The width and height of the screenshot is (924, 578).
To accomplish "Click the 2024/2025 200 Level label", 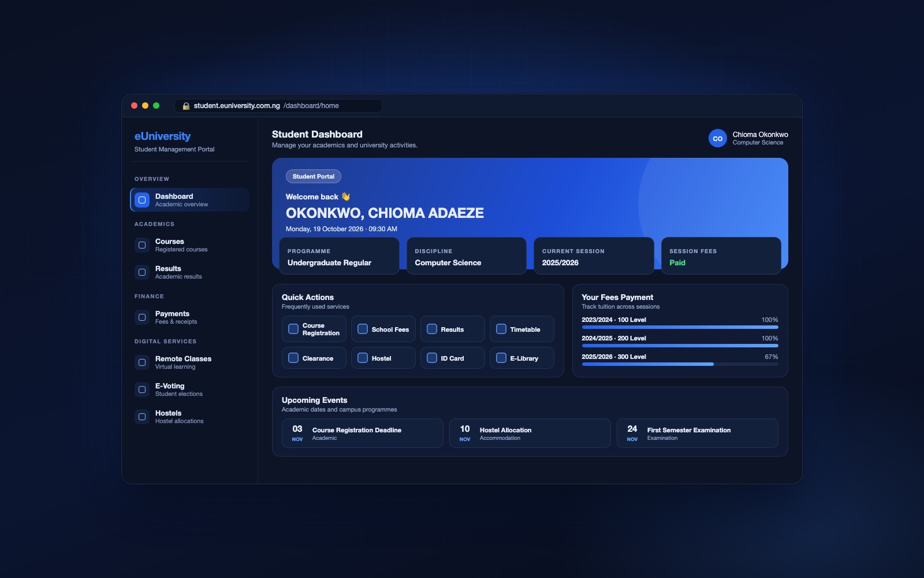I will coord(614,338).
